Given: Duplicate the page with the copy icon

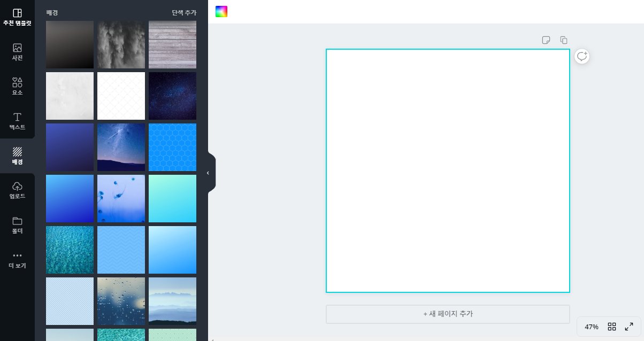Looking at the screenshot, I should coord(564,40).
